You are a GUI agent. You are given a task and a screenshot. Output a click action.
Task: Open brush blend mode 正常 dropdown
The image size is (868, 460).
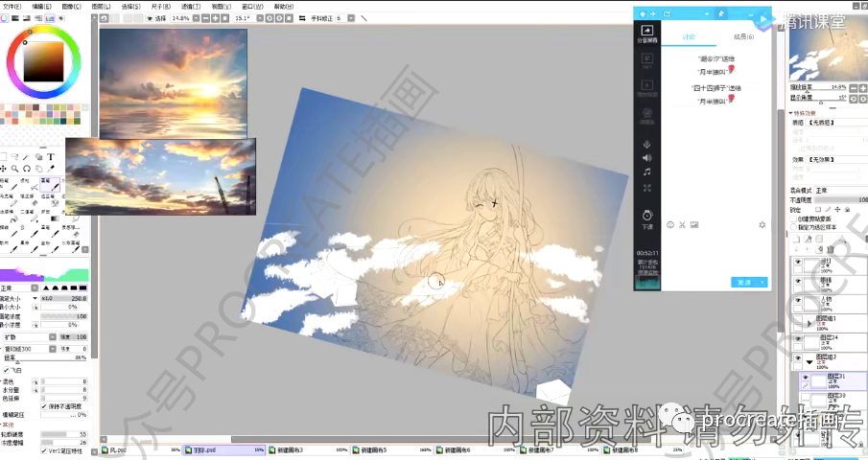pos(35,288)
